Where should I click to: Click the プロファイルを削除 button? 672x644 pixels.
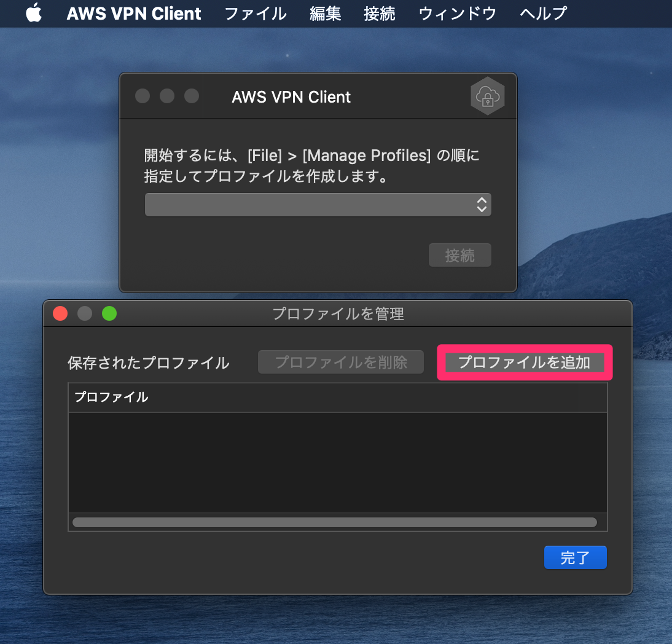341,363
